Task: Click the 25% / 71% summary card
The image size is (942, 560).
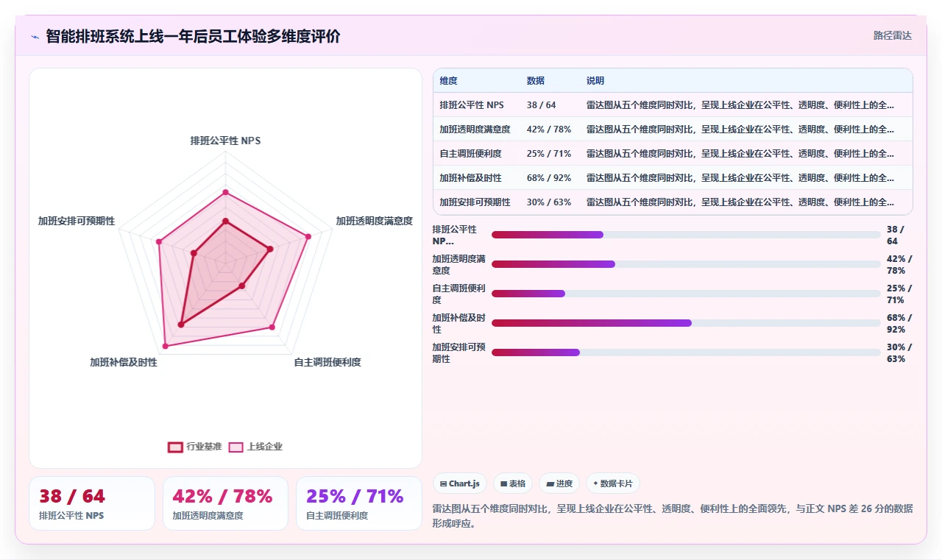Action: 359,503
